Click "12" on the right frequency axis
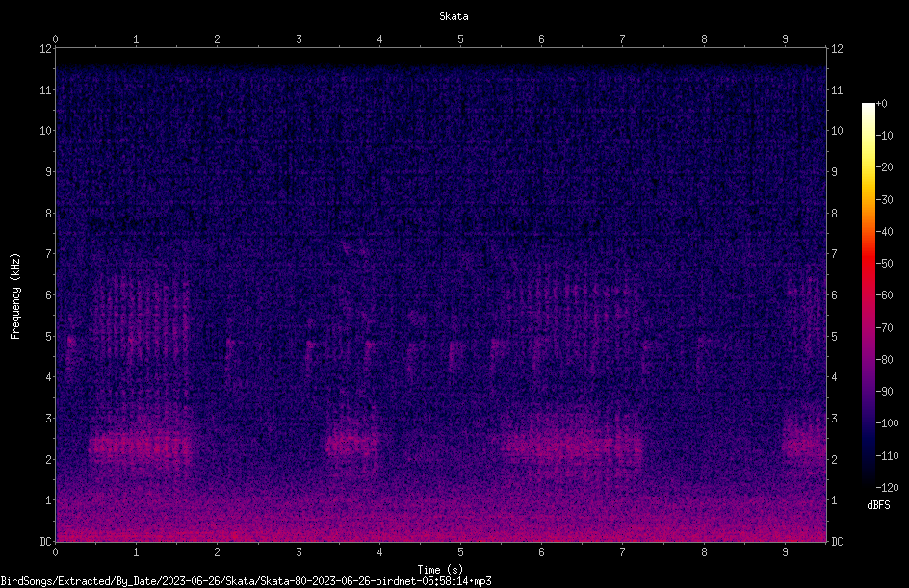The height and width of the screenshot is (588, 909). 837,49
